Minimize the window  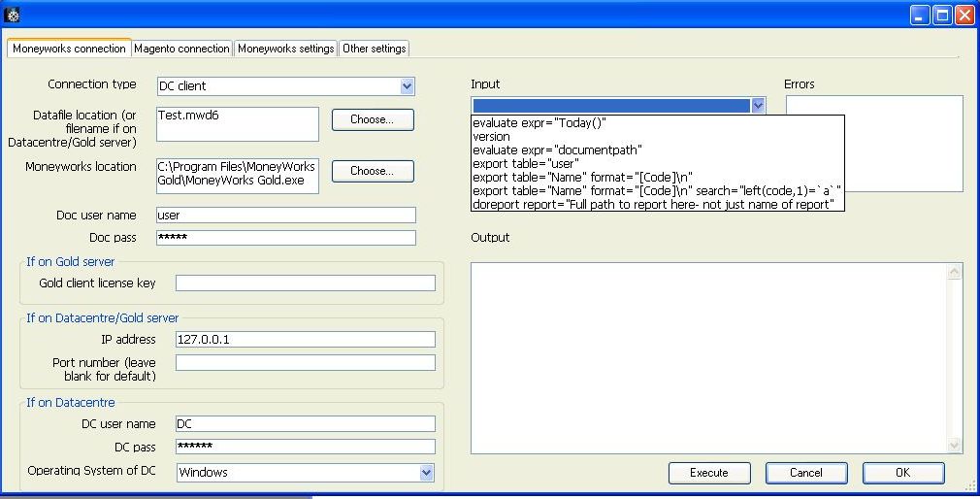pos(920,15)
